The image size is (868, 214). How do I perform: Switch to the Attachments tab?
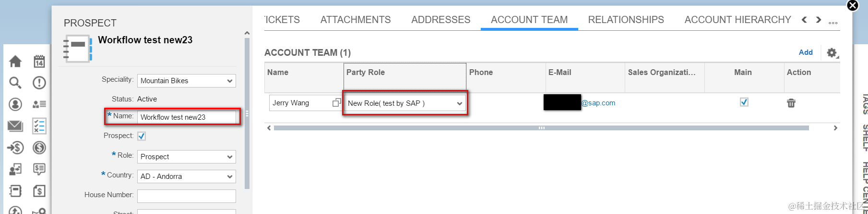[356, 20]
